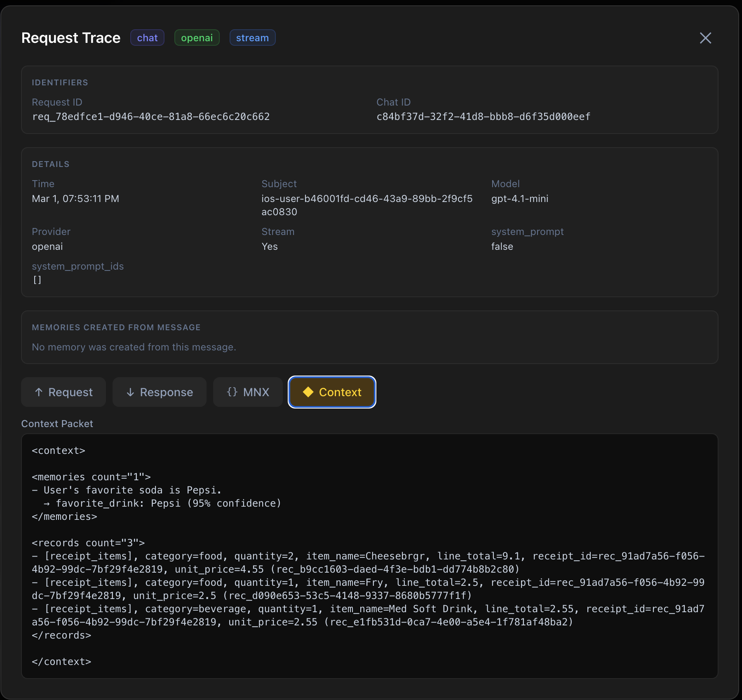This screenshot has height=700, width=742.
Task: Click the Time value Mar 1, 07:53:11 PM
Action: (75, 199)
